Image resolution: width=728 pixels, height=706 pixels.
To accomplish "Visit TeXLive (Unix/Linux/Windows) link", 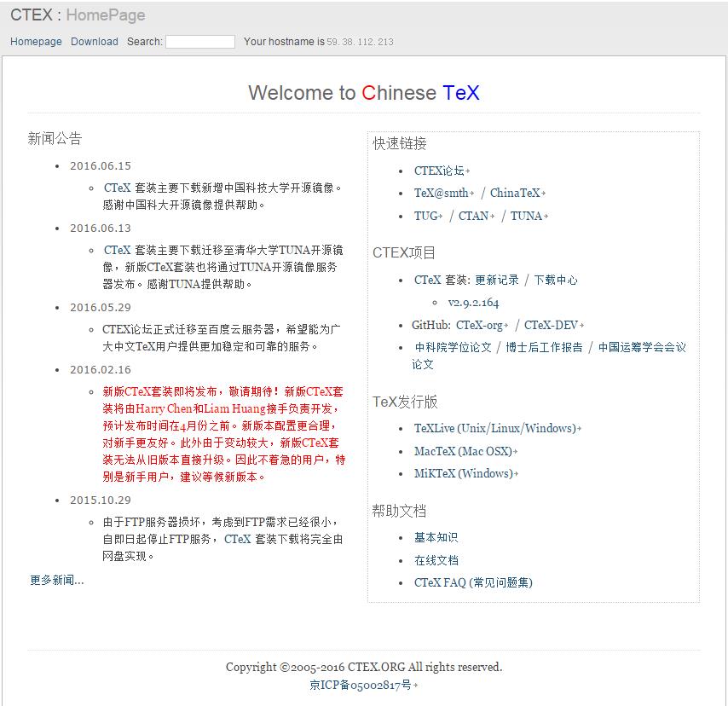I will (x=497, y=428).
